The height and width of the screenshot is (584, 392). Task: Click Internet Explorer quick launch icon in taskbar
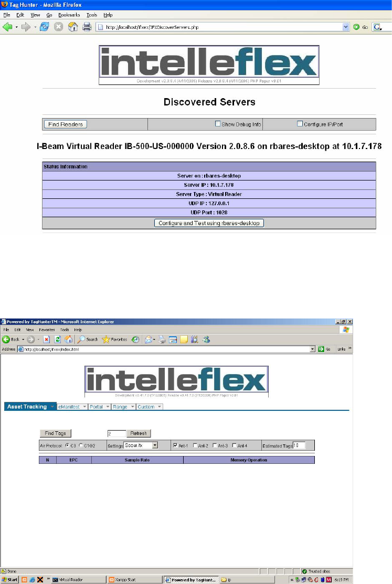point(33,580)
